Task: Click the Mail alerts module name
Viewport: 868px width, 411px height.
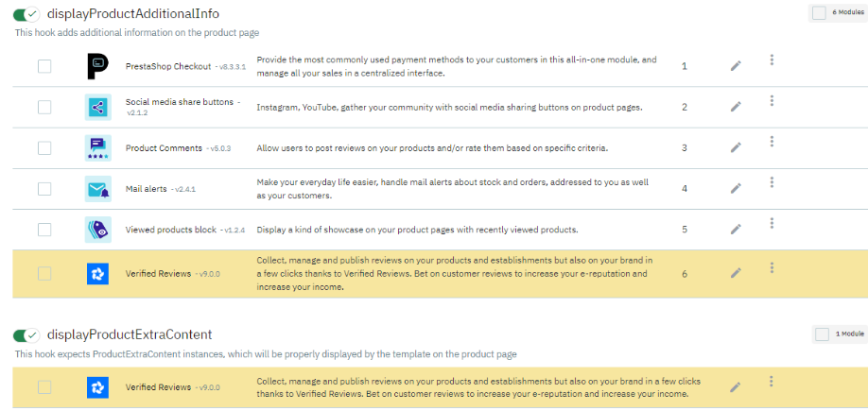Action: 147,189
